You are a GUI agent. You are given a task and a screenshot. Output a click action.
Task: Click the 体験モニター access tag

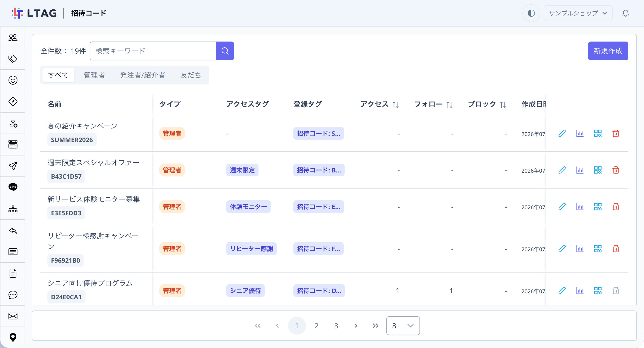click(248, 207)
